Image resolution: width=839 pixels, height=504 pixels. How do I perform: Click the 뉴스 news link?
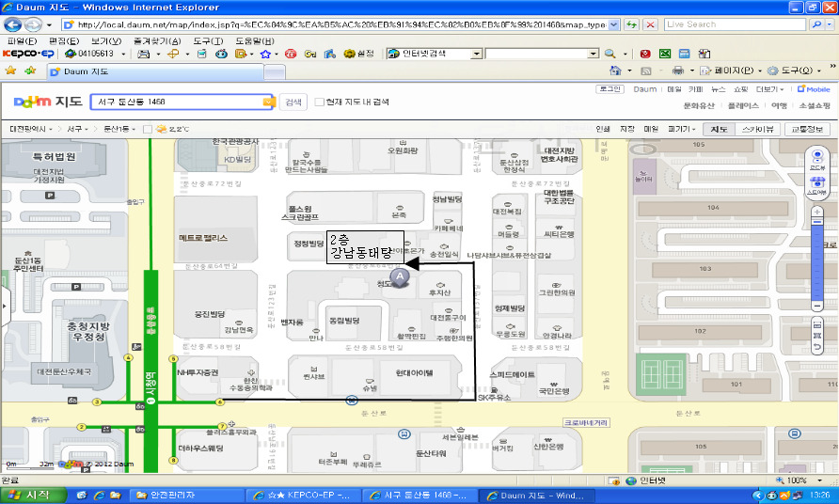pyautogui.click(x=718, y=89)
